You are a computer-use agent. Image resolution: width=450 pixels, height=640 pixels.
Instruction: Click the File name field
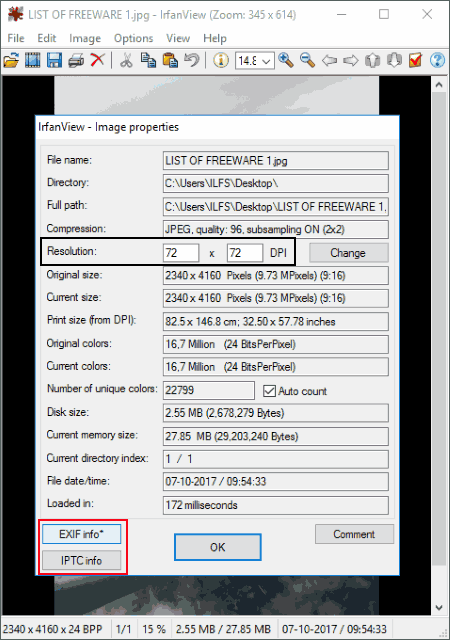point(276,161)
